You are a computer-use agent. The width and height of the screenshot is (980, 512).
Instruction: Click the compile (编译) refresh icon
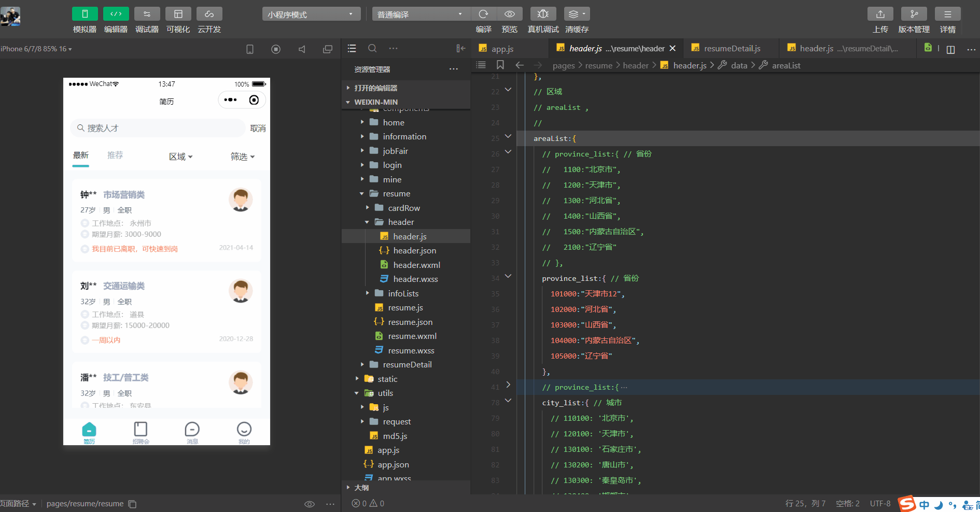484,14
